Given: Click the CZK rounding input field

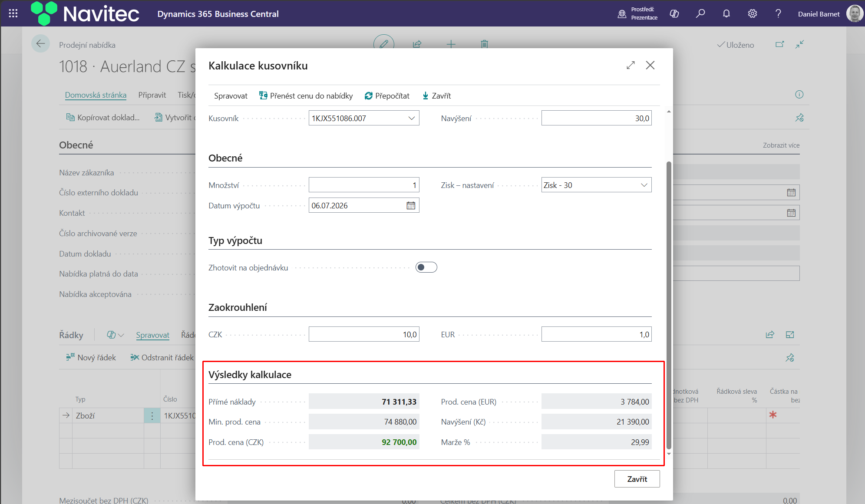Looking at the screenshot, I should [x=364, y=334].
